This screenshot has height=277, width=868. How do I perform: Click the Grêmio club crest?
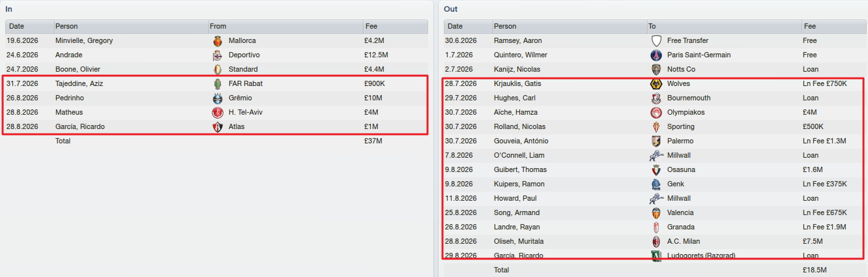pos(218,98)
